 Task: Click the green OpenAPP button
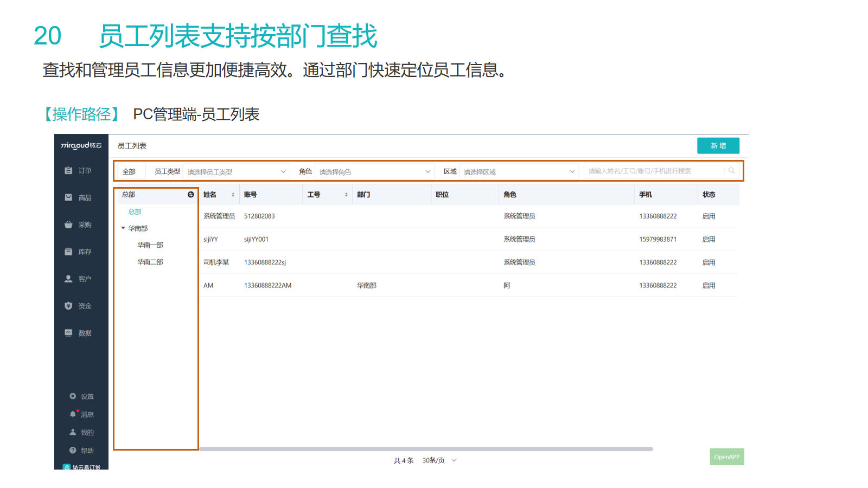tap(727, 457)
